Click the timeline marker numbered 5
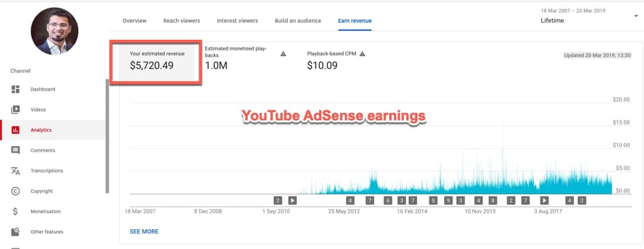This screenshot has height=249, width=644. pos(433,200)
